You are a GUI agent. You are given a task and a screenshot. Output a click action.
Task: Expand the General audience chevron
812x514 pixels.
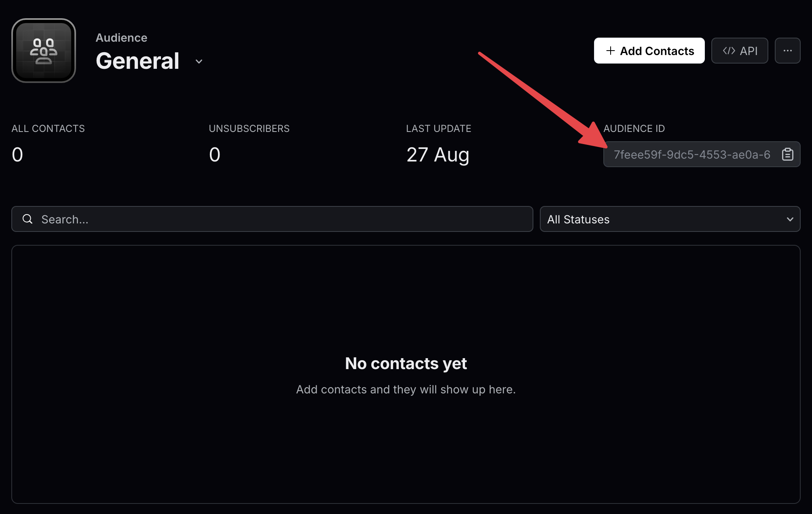point(199,62)
